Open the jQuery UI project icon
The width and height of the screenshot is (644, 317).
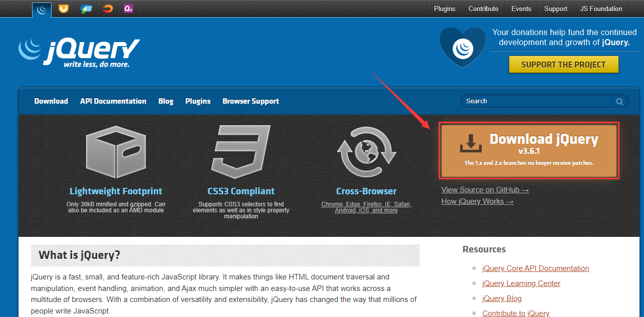63,9
